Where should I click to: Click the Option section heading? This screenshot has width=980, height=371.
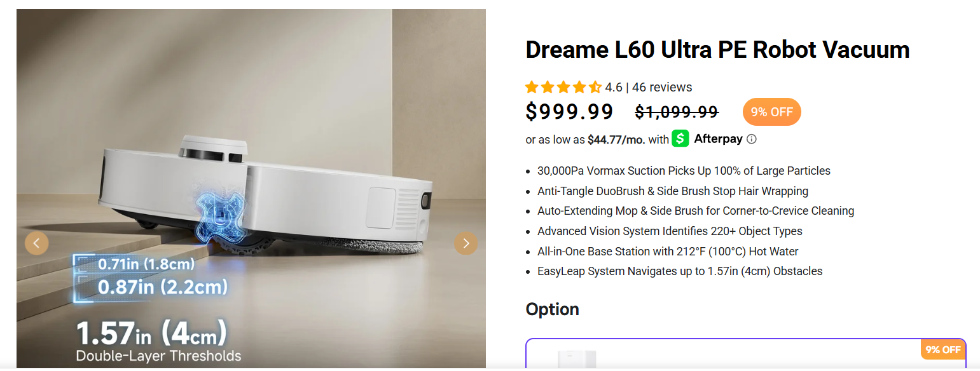[x=552, y=309]
